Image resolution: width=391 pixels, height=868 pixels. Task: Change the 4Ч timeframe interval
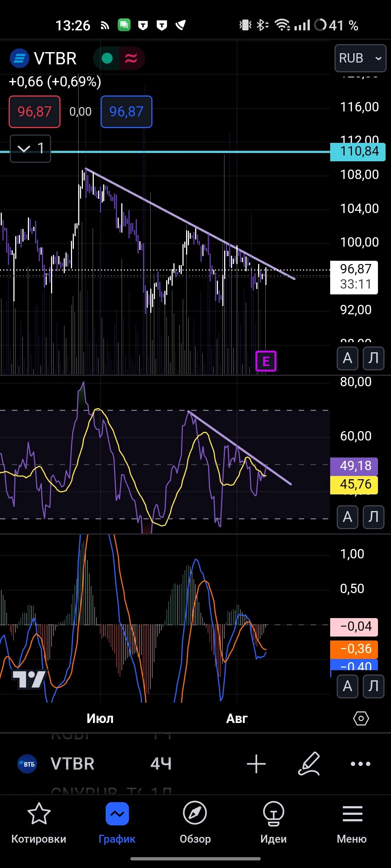[x=161, y=764]
